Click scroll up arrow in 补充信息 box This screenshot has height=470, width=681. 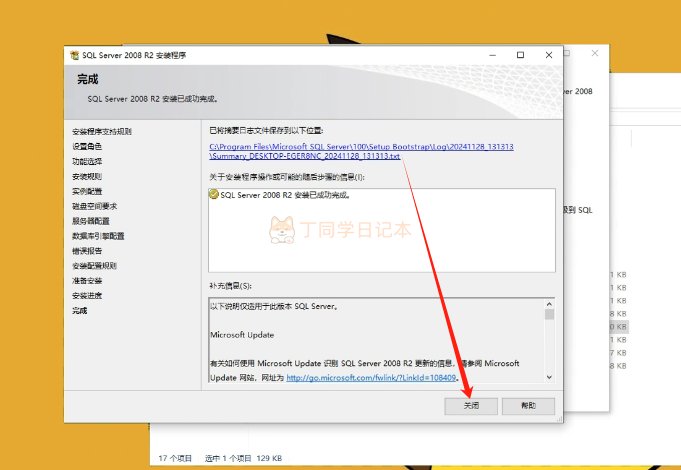[x=549, y=304]
